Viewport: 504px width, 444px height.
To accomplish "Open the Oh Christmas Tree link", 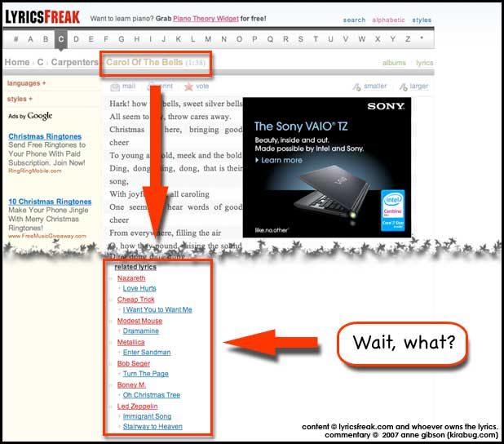I will (152, 395).
